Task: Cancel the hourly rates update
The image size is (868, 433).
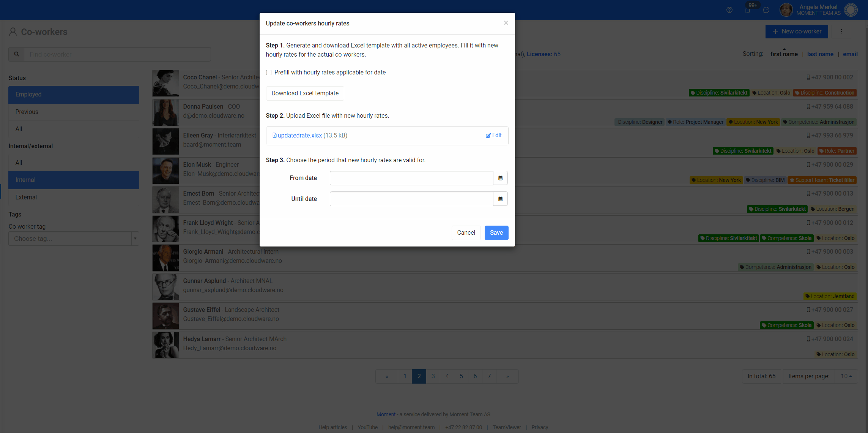Action: [466, 233]
